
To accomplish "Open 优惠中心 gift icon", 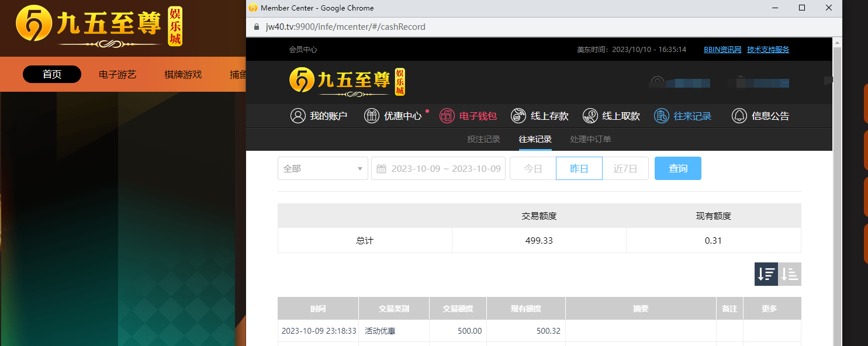I will 372,116.
